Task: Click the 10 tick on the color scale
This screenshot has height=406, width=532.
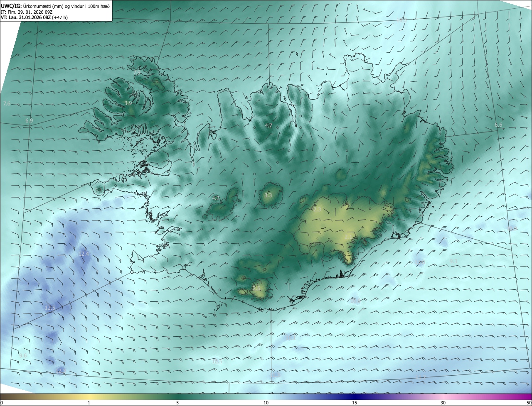Action: coord(266,403)
